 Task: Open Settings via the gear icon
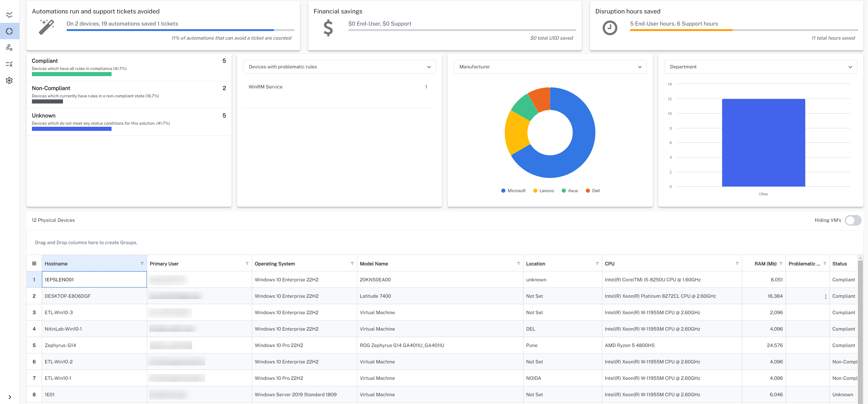[9, 80]
